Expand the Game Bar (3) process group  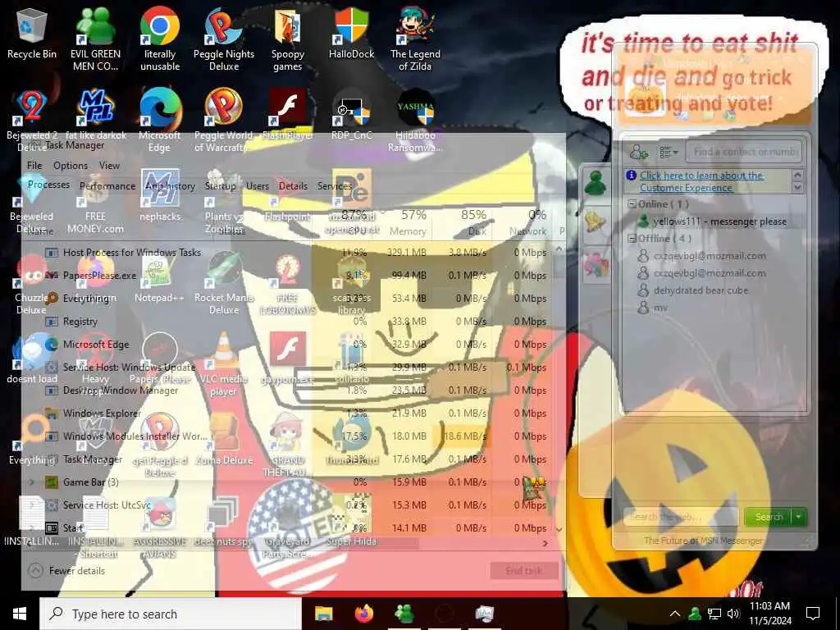click(x=32, y=482)
